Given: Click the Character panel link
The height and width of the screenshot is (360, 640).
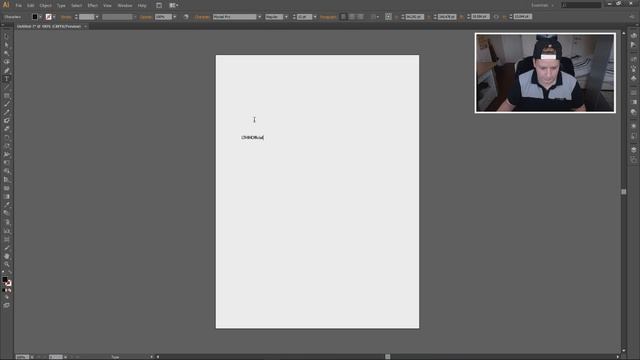Looking at the screenshot, I should point(202,17).
